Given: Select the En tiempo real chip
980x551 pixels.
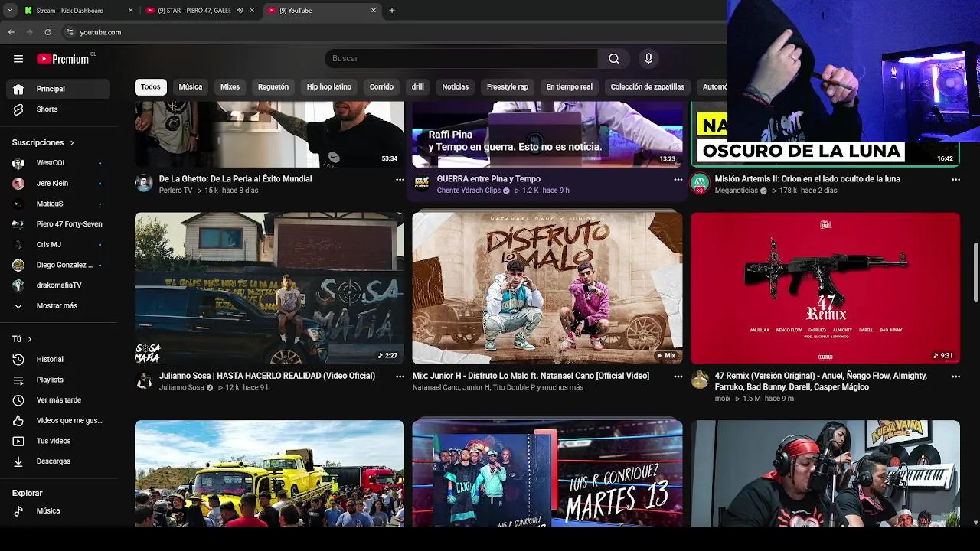Looking at the screenshot, I should point(570,87).
